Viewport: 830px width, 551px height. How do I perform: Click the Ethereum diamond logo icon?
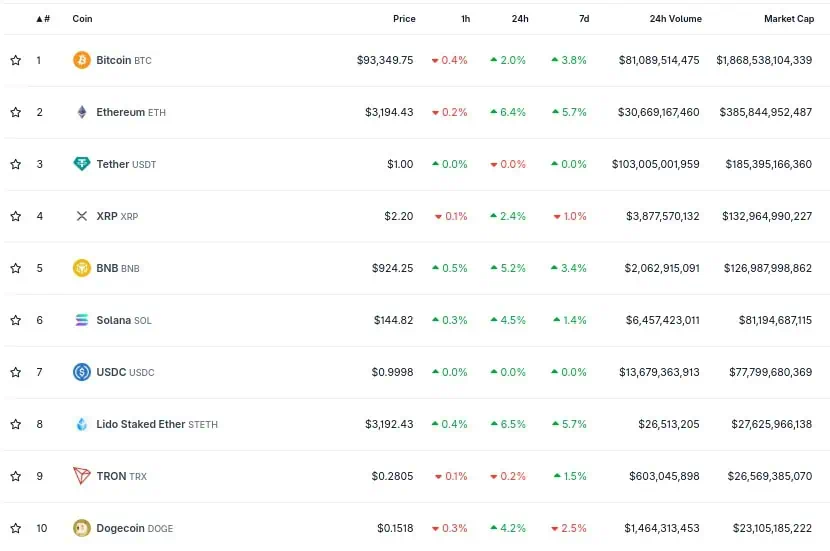[81, 112]
